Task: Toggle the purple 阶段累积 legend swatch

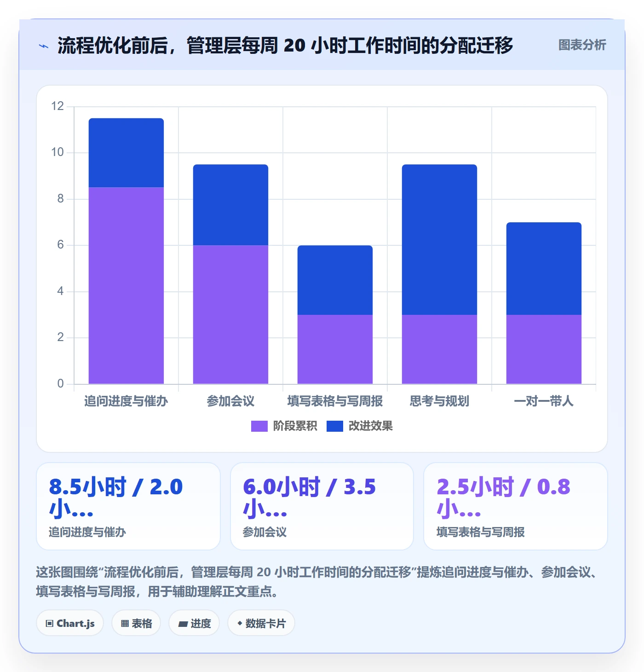Action: pos(259,426)
